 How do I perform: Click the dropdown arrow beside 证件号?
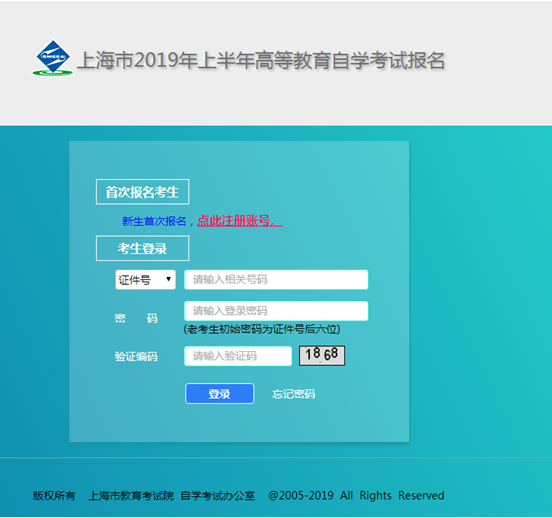(169, 279)
